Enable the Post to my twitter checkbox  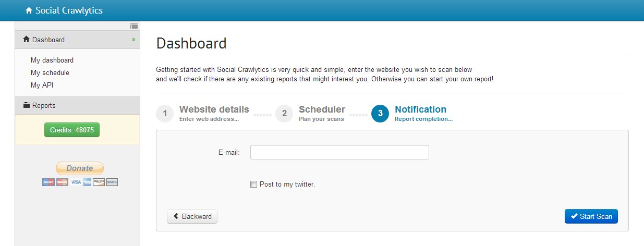click(254, 184)
